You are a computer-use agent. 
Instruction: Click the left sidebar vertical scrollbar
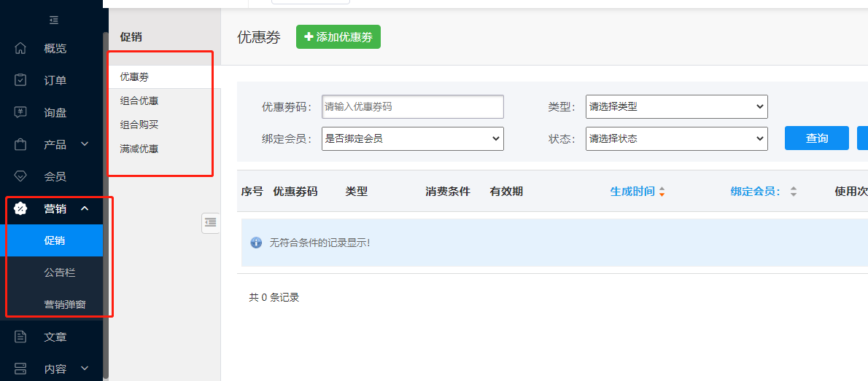tap(106, 219)
